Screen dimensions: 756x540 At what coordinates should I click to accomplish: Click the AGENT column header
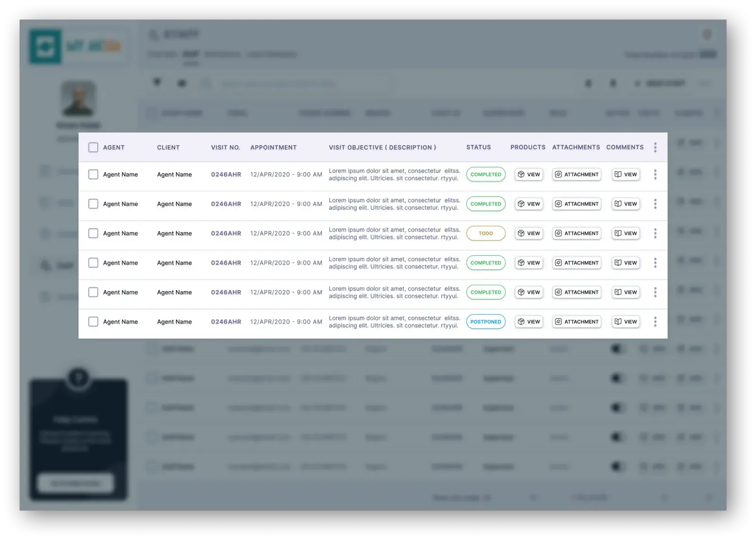[x=114, y=147]
